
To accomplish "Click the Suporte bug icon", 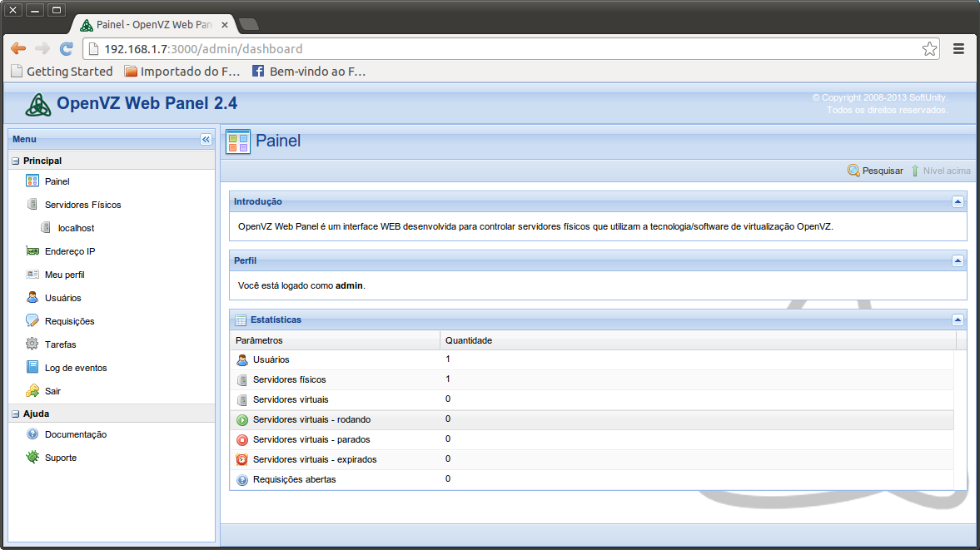I will 32,457.
